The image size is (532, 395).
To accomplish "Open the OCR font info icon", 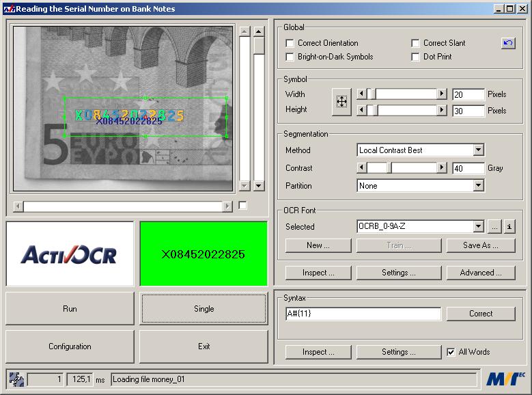I will [509, 226].
